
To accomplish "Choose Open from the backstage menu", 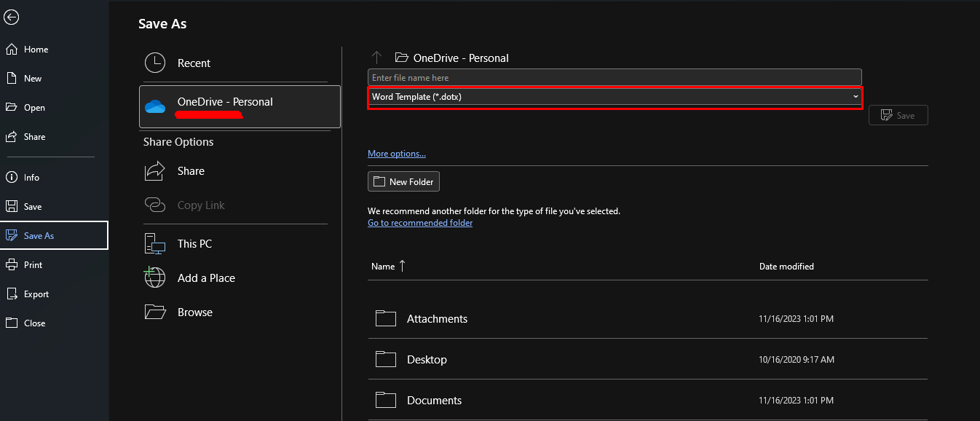I will click(x=54, y=108).
